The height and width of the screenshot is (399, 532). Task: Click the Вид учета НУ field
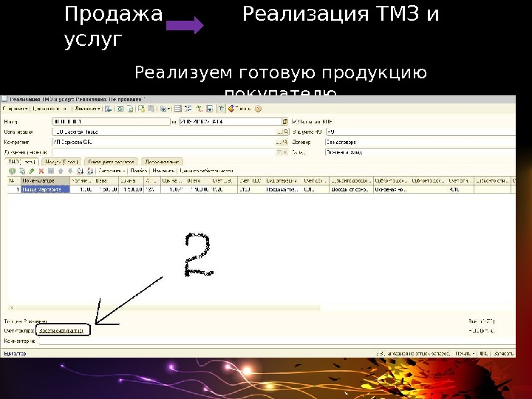coord(420,132)
